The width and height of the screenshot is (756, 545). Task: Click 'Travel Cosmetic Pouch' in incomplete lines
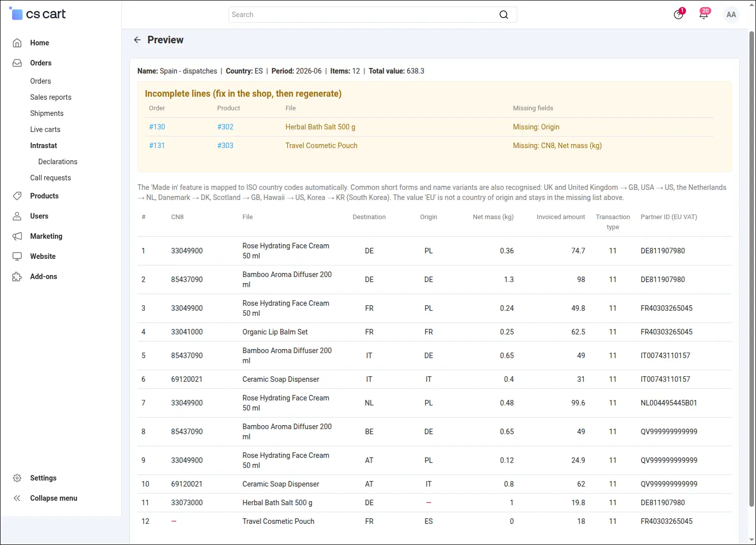pos(321,146)
